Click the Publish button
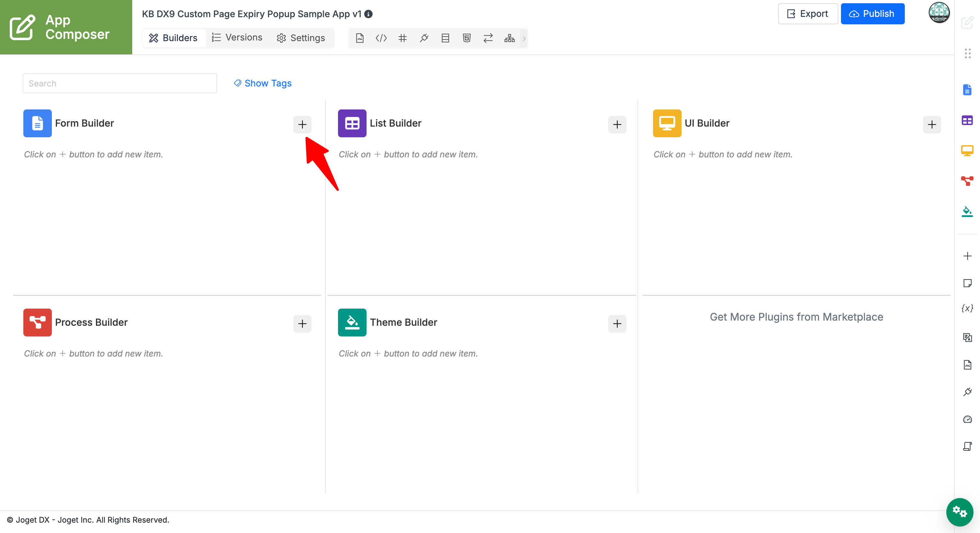980x533 pixels. point(872,14)
